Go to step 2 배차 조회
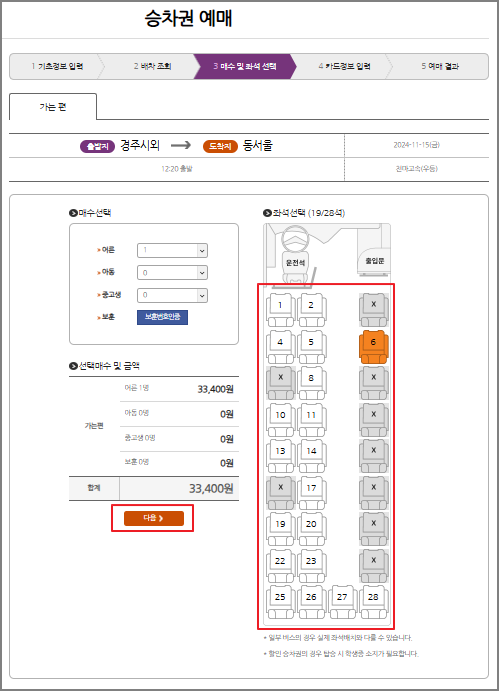The image size is (499, 691). (152, 67)
